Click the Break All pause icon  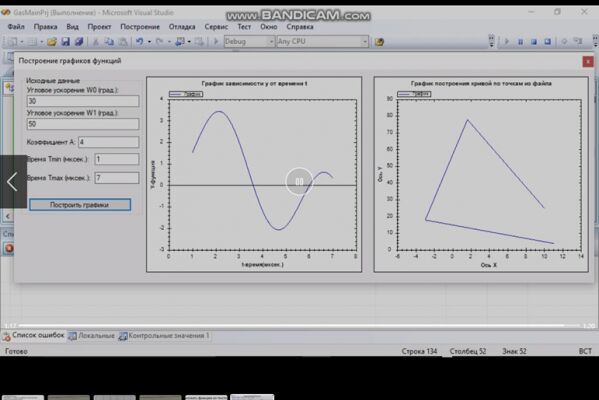coord(520,42)
